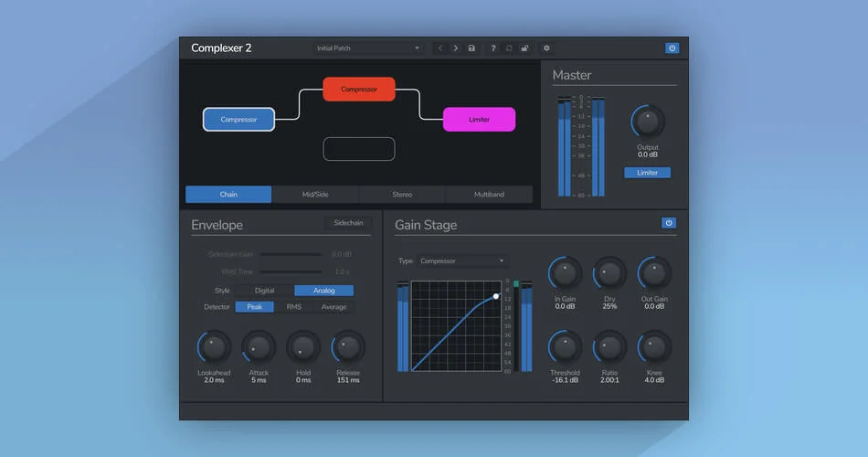Click the Dry 25% value

tap(609, 306)
